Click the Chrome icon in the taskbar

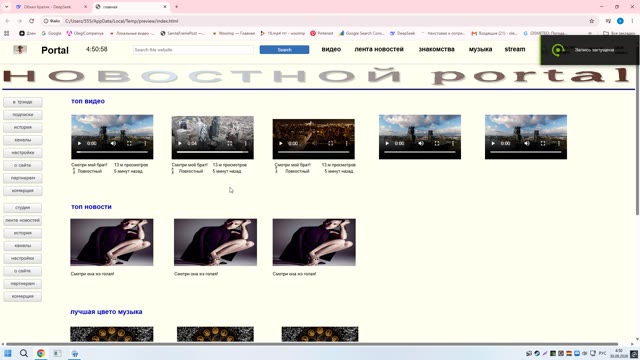click(x=41, y=353)
